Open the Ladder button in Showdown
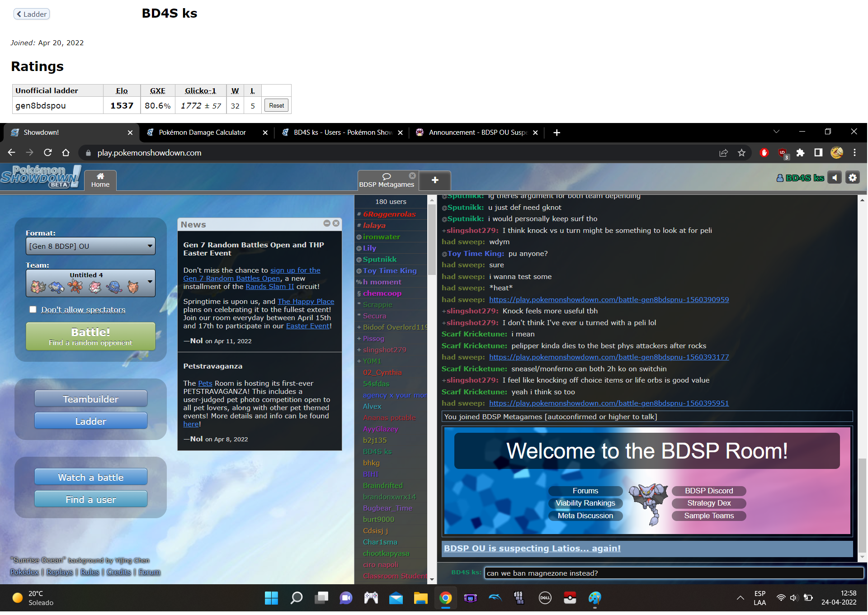This screenshot has height=615, width=868. click(x=91, y=421)
